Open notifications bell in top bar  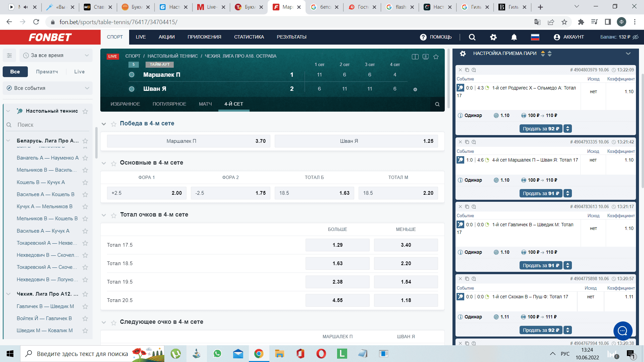point(514,37)
